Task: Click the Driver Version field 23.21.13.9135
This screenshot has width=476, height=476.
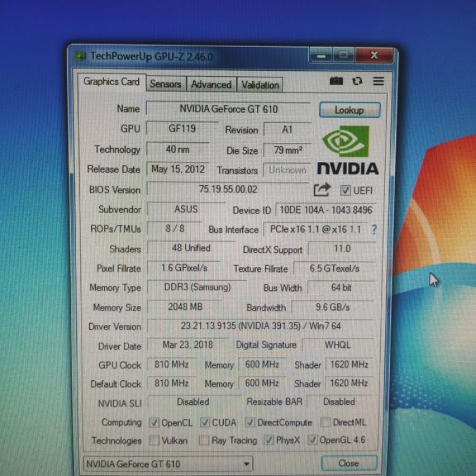Action: coord(261,326)
